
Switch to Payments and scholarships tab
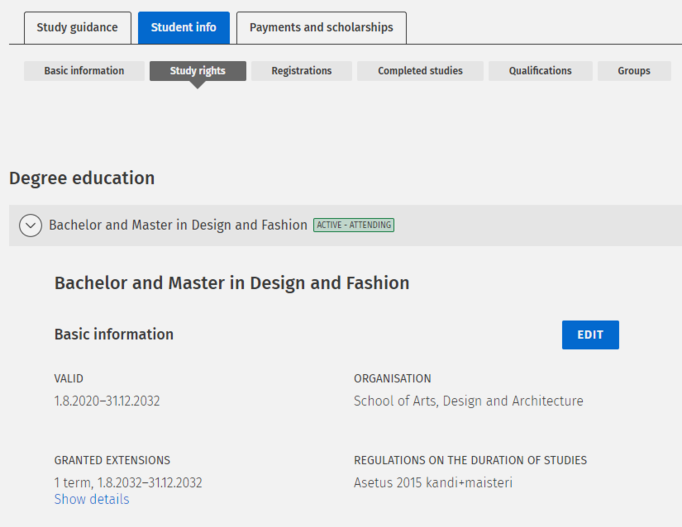321,27
